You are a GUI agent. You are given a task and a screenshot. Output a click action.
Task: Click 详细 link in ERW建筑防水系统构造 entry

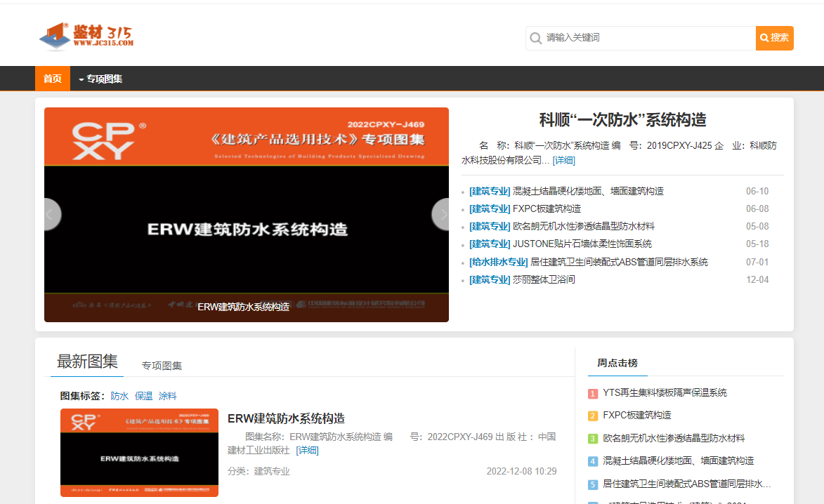[308, 451]
